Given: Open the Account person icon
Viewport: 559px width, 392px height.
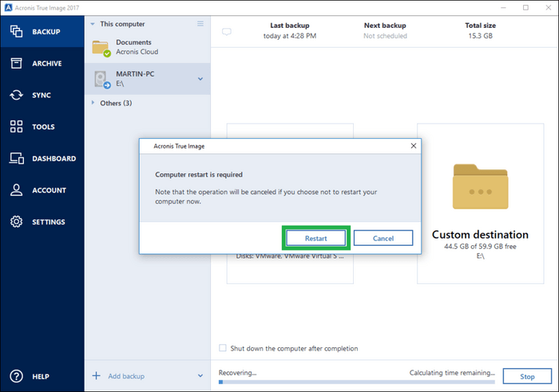Looking at the screenshot, I should 16,190.
